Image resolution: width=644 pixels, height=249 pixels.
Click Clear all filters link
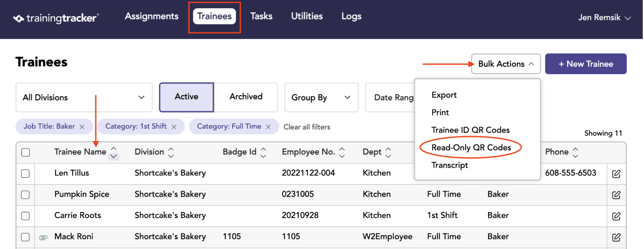pyautogui.click(x=307, y=127)
